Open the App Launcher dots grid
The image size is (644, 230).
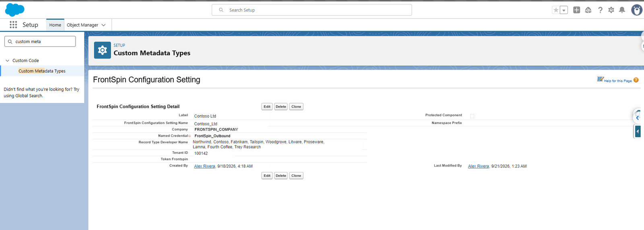pyautogui.click(x=13, y=25)
